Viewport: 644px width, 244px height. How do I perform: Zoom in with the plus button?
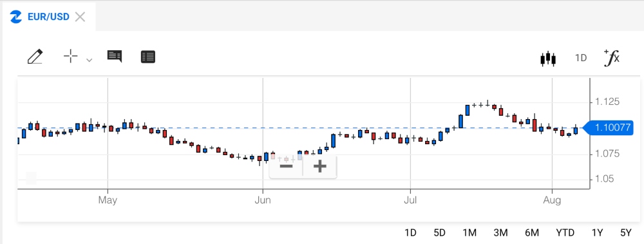(320, 166)
